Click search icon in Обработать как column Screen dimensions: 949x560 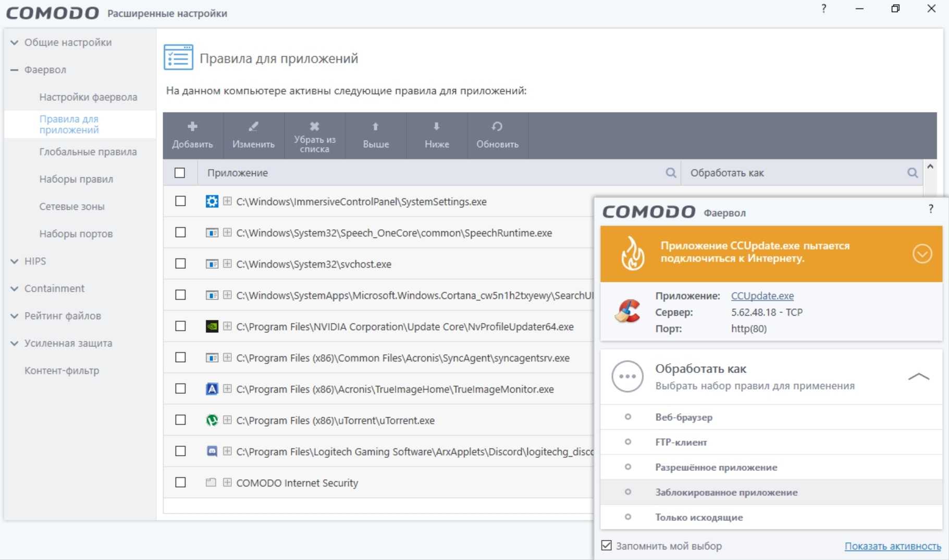point(912,173)
